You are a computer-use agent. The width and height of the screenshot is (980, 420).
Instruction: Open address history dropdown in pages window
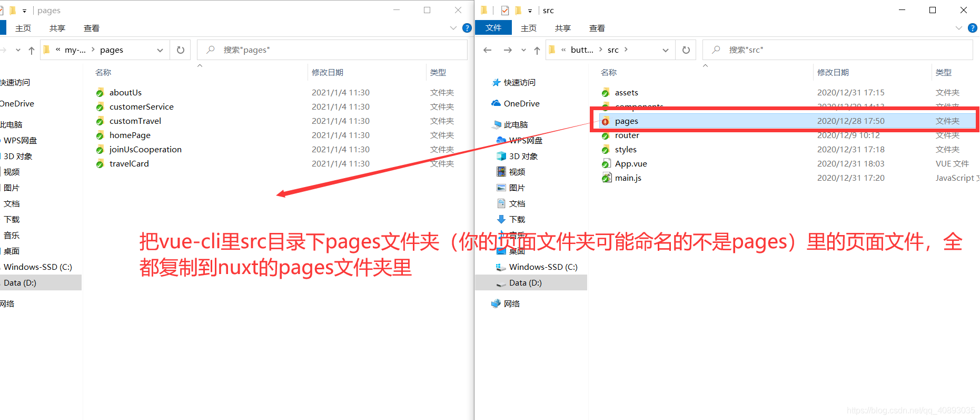(x=160, y=50)
